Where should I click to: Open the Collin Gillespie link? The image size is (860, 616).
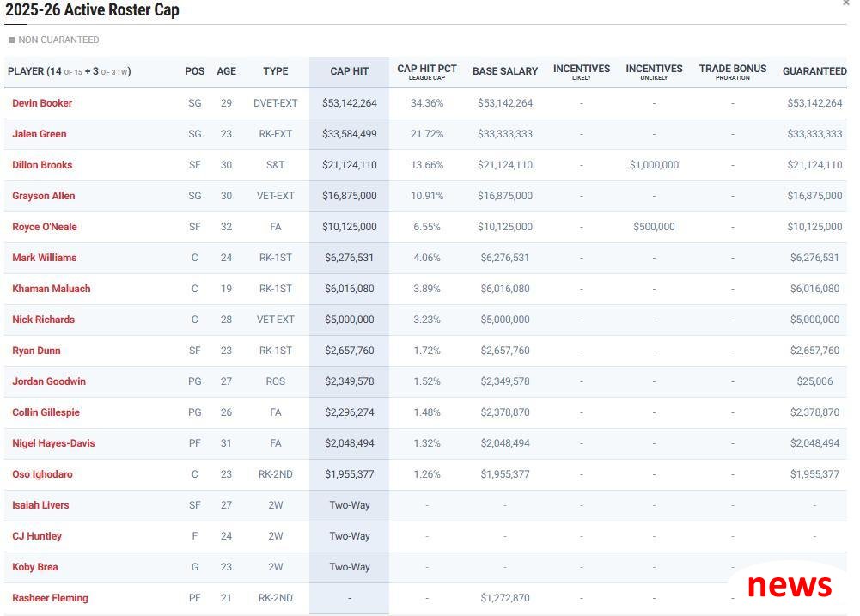[x=46, y=412]
